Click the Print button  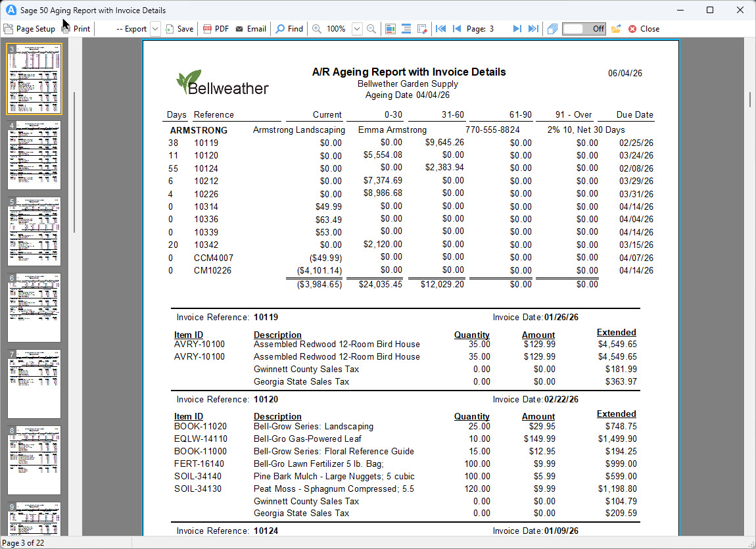coord(76,29)
